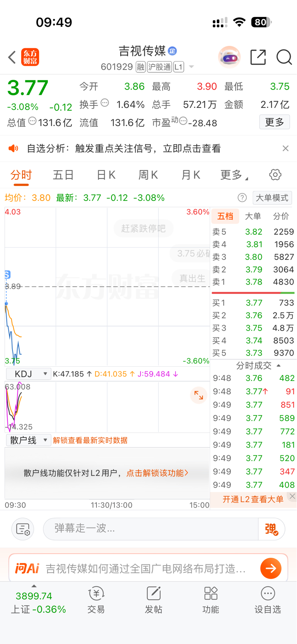Screen dimensions: 297x644
Task: Tap info icon next to 换手
Action: pos(105,103)
